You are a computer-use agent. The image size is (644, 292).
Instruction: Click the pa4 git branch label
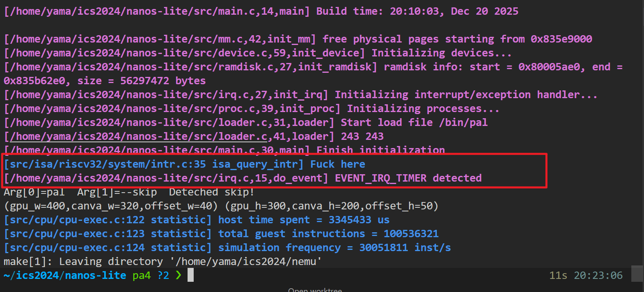[x=141, y=275]
